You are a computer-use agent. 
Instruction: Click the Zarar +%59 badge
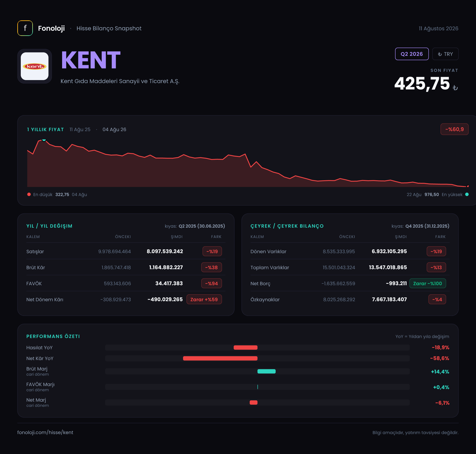204,299
